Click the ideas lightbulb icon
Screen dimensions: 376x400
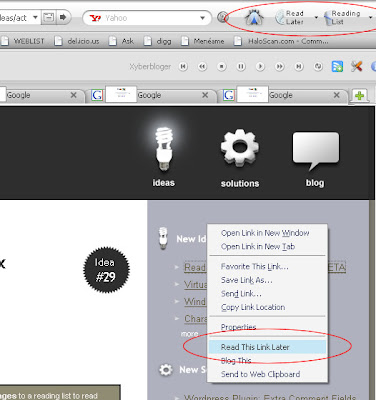pyautogui.click(x=164, y=149)
